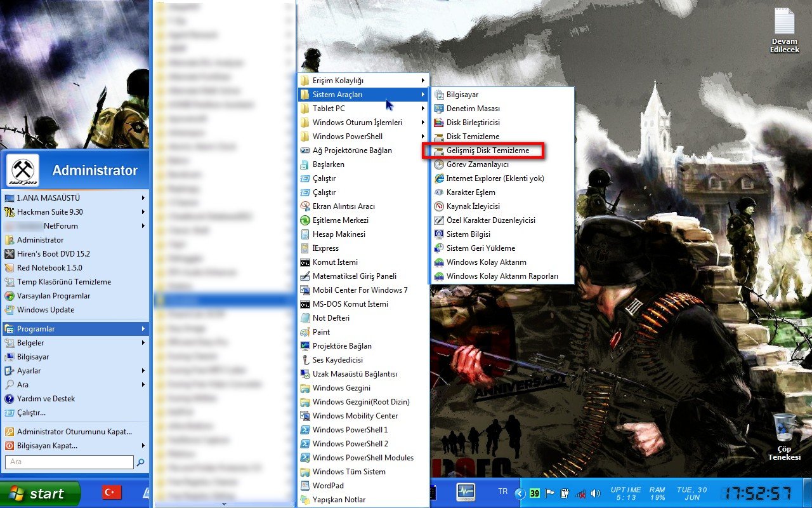
Task: Expand the Erişim Kolaylığı submenu
Action: click(x=363, y=81)
